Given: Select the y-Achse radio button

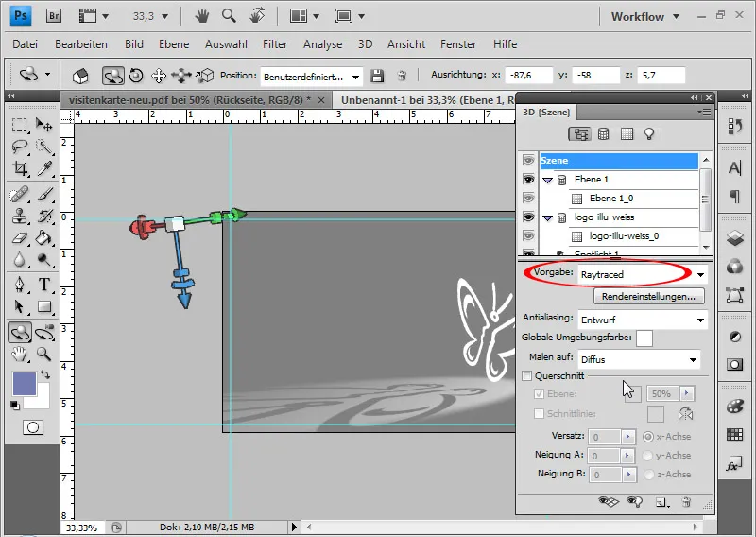Looking at the screenshot, I should pos(648,456).
